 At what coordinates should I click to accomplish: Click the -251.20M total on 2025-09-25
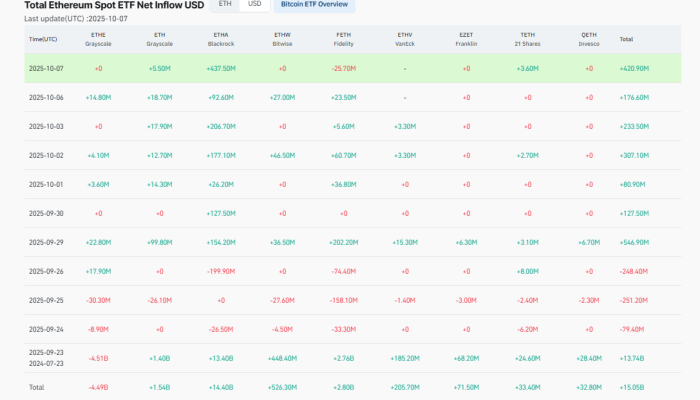pos(634,299)
